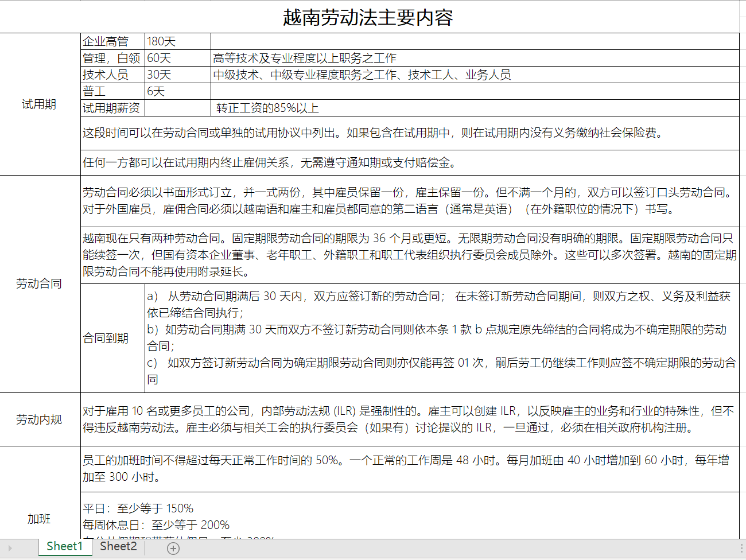Switch to the Sheet1 tab
This screenshot has height=560, width=746.
pos(64,547)
